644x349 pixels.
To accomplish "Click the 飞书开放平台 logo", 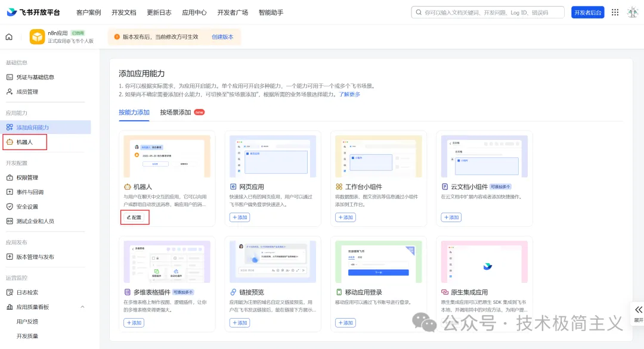I will 32,11.
